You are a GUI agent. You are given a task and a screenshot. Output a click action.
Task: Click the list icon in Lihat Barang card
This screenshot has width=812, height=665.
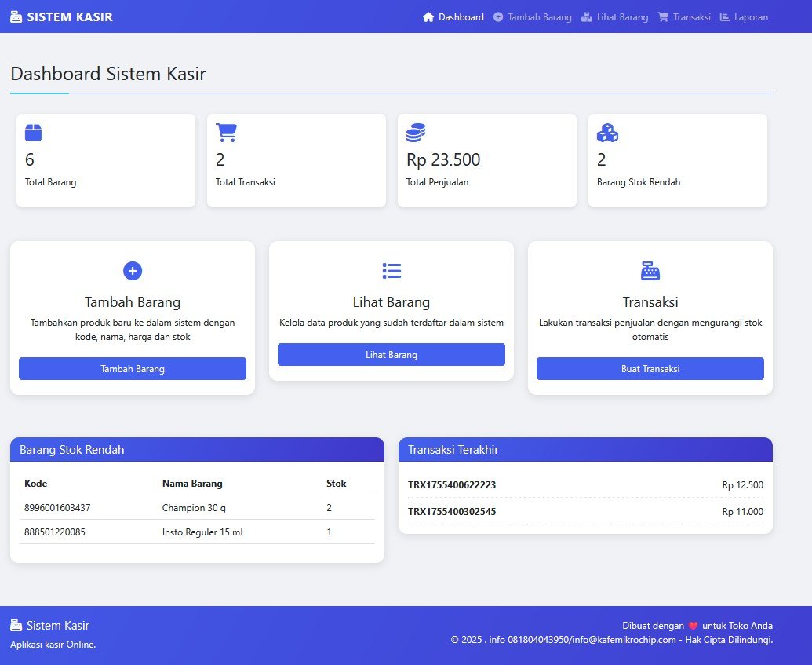pos(391,271)
